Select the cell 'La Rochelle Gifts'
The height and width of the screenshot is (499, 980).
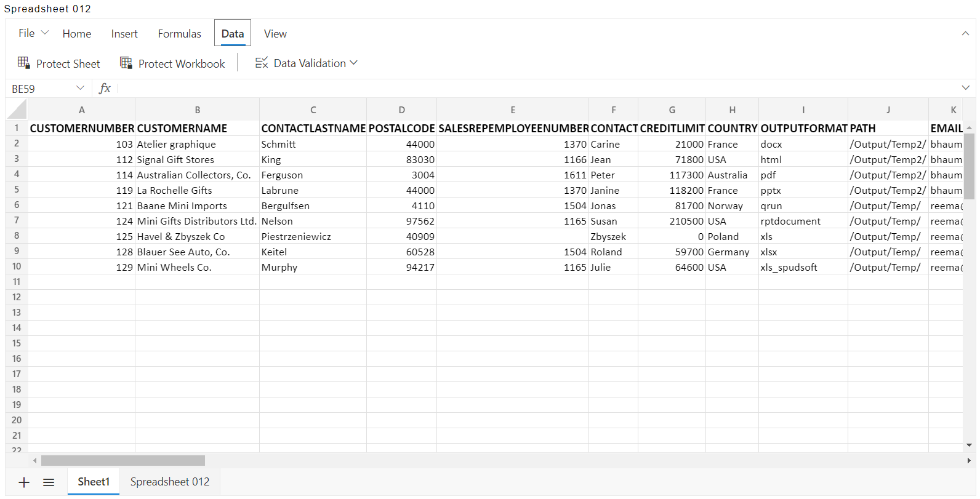click(197, 190)
